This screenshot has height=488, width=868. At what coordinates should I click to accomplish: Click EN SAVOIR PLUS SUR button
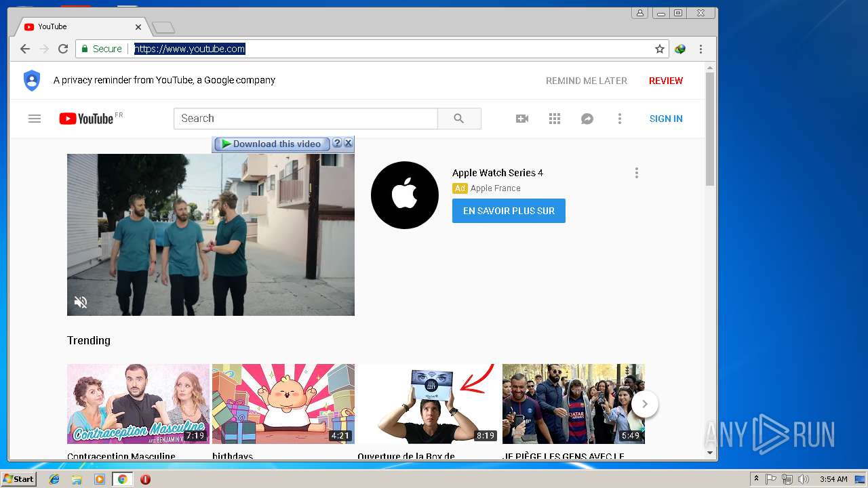point(509,211)
